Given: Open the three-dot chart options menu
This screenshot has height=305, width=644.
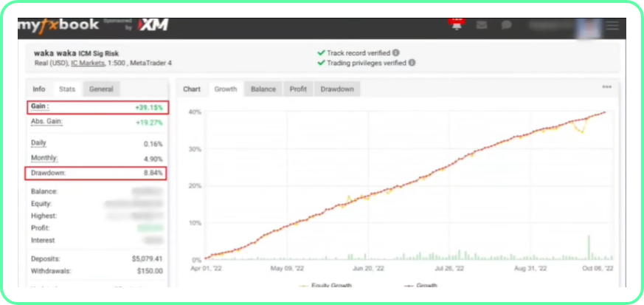Looking at the screenshot, I should [606, 87].
